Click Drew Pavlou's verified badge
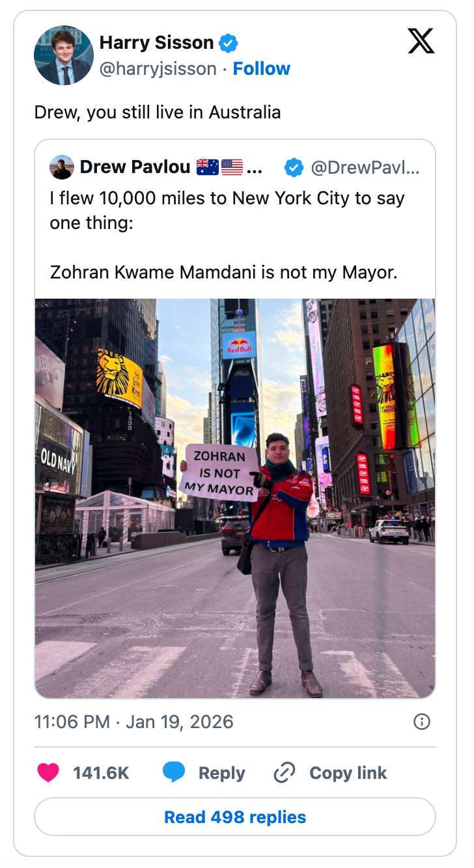This screenshot has width=474, height=868. (x=294, y=168)
